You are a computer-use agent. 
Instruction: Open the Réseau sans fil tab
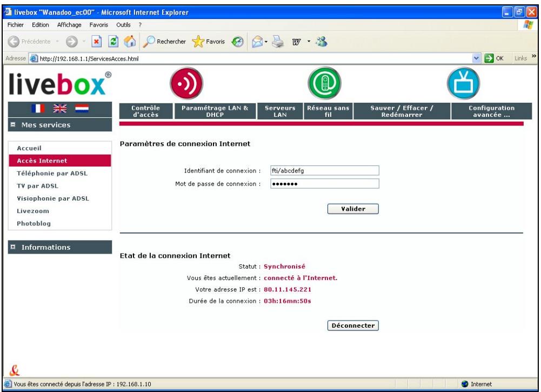[x=328, y=111]
